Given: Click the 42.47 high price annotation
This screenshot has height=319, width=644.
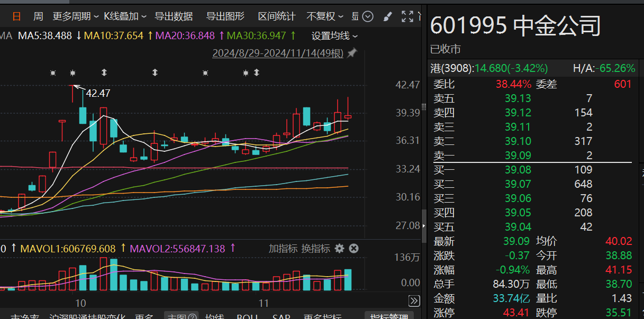Looking at the screenshot, I should point(98,93).
